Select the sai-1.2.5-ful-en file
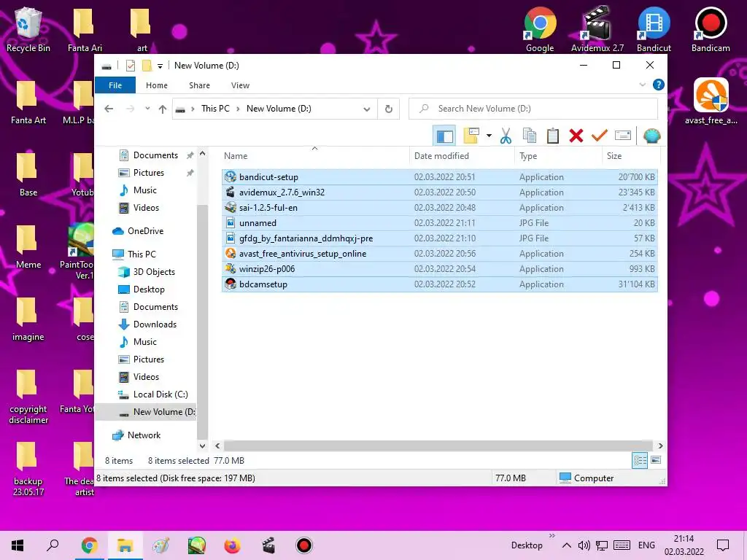 pyautogui.click(x=439, y=208)
